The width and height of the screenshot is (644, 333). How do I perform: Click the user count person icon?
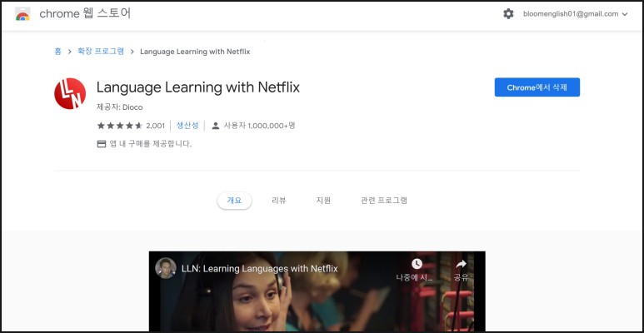pyautogui.click(x=216, y=126)
